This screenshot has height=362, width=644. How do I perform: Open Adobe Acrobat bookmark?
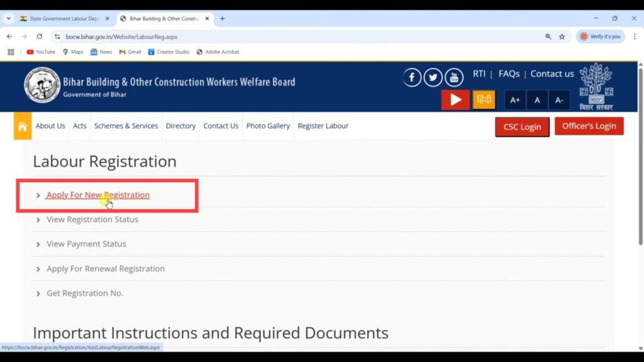click(218, 52)
